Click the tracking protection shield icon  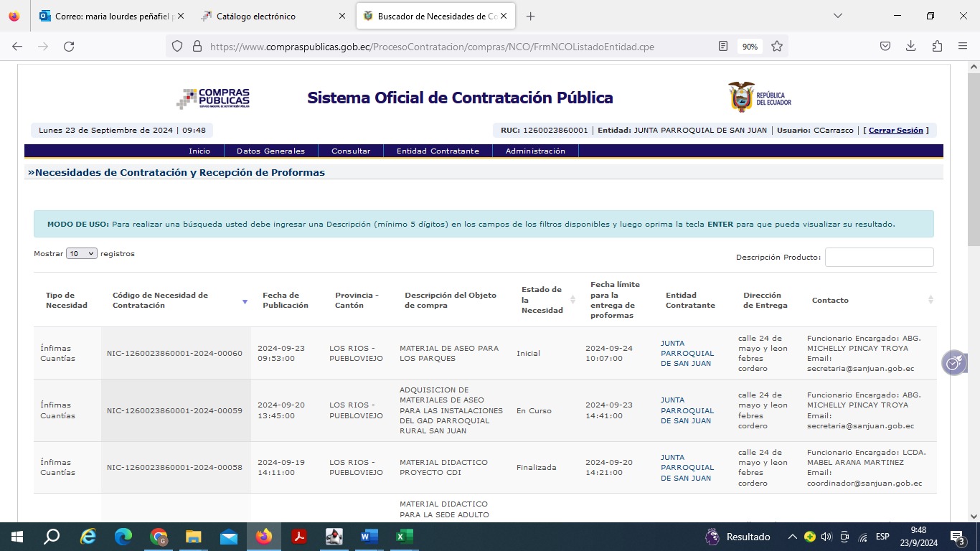click(177, 46)
